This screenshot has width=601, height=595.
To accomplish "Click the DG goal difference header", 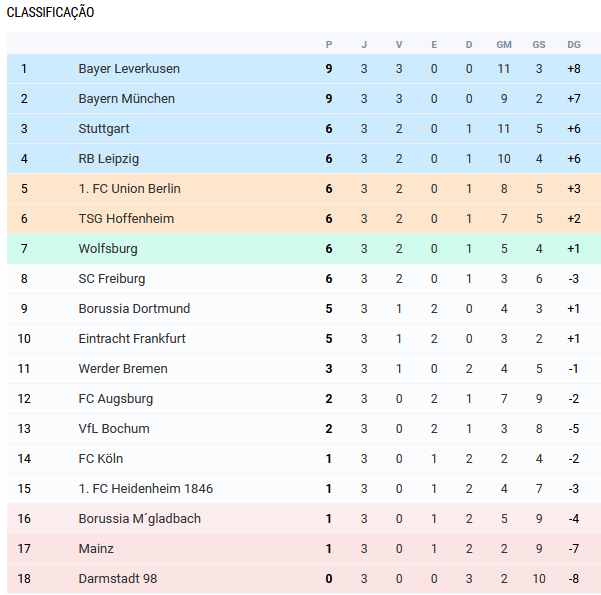I will click(x=573, y=44).
